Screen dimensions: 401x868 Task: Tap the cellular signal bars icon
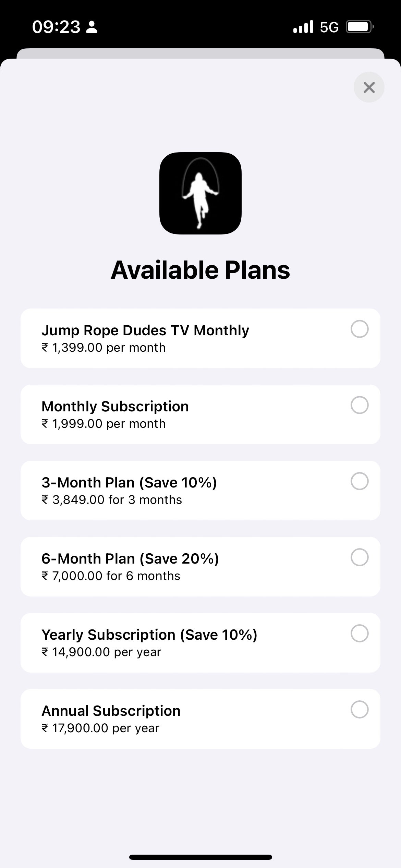[x=303, y=27]
